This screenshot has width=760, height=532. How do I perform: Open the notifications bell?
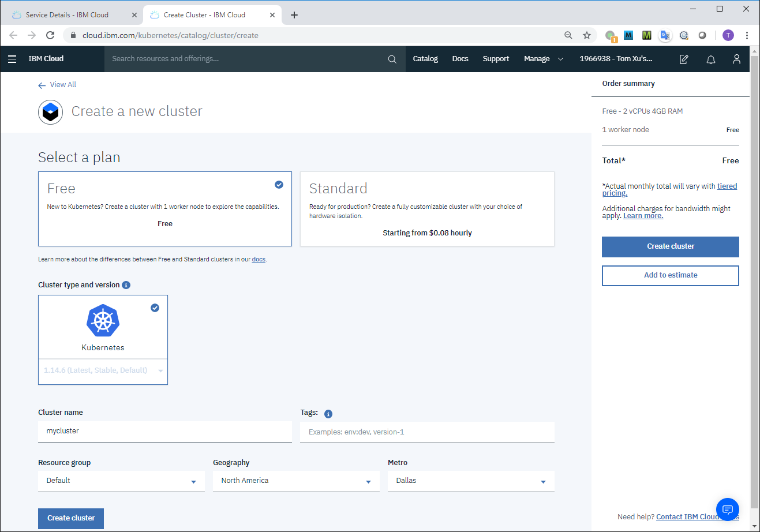(x=711, y=59)
